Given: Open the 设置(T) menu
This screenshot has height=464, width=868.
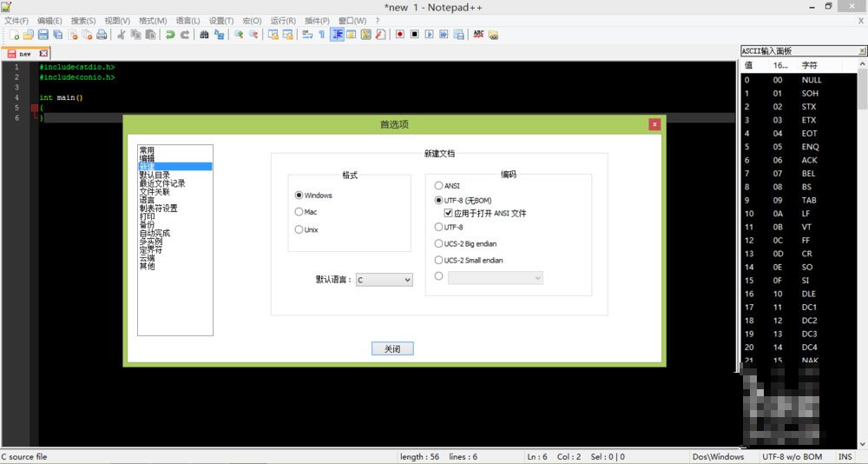Looking at the screenshot, I should (220, 21).
